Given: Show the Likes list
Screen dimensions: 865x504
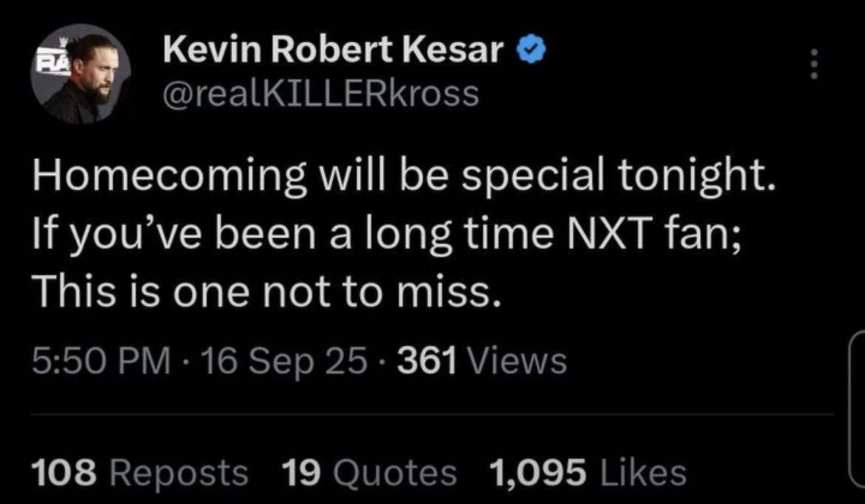Looking at the screenshot, I should coord(642,473).
